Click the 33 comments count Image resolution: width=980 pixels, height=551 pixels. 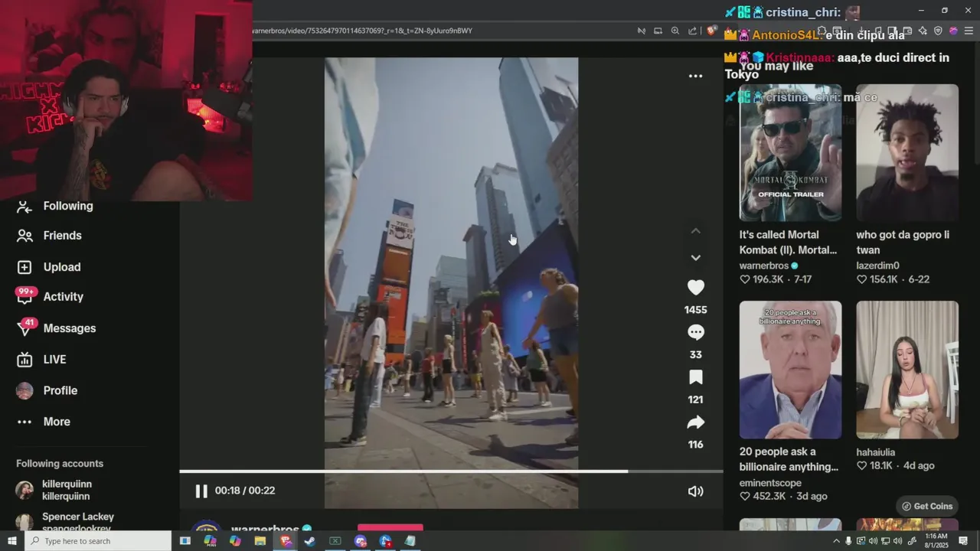point(695,355)
